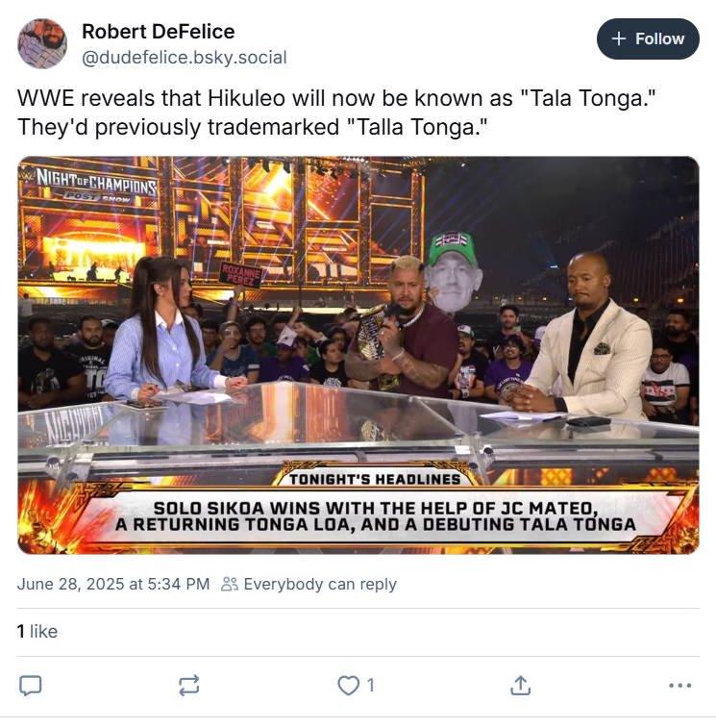Click 'Everybody can reply' setting label
716x728 pixels.
(x=320, y=584)
